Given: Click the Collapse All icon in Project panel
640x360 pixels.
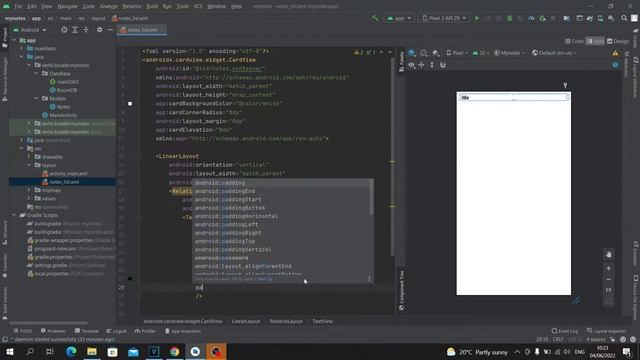Looking at the screenshot, I should 86,30.
